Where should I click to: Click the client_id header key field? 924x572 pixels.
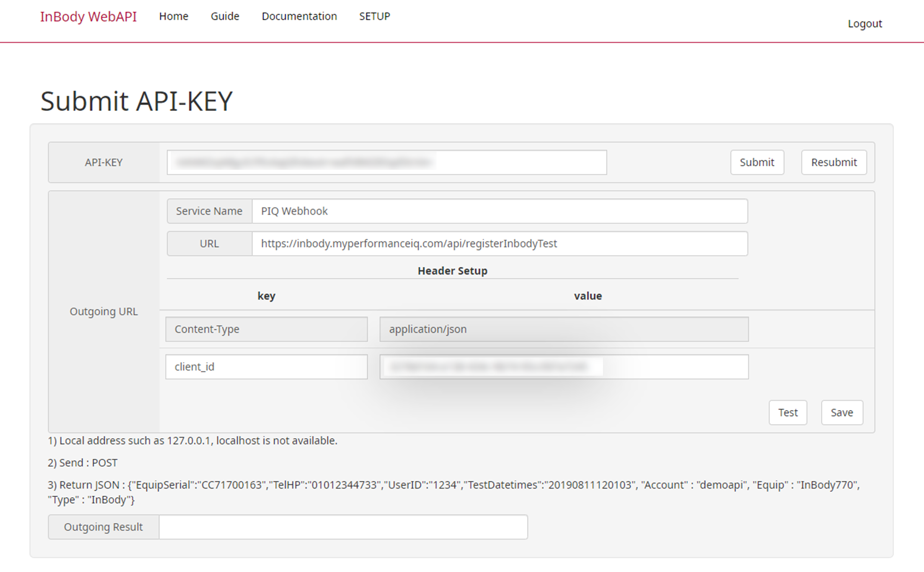tap(267, 367)
